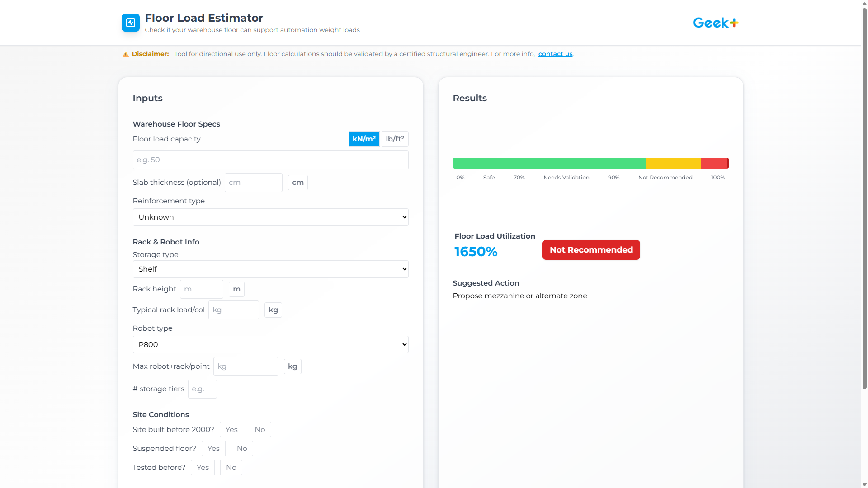Select kN/m² unit toggle
Viewport: 868px width, 488px height.
point(364,139)
